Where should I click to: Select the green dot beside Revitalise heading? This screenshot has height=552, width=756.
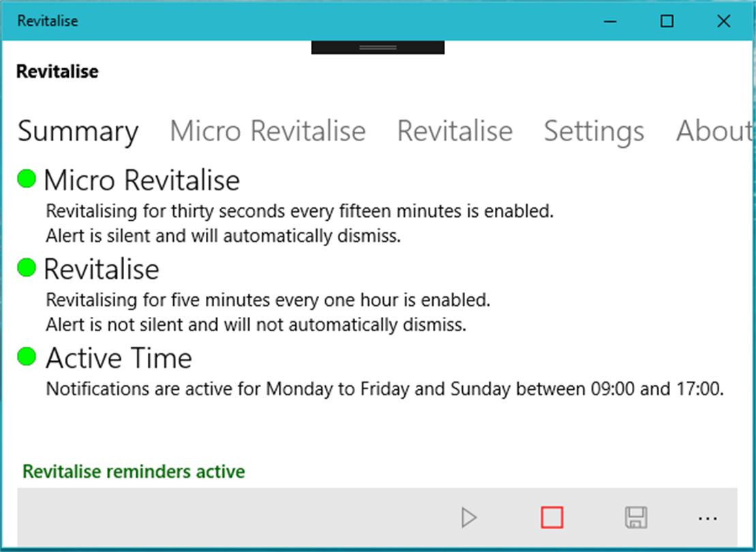27,268
